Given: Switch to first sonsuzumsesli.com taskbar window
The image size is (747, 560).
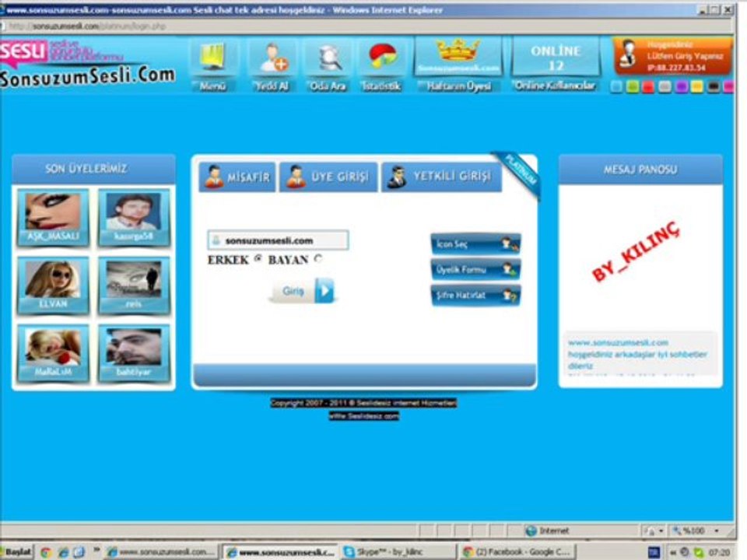Looking at the screenshot, I should [162, 552].
